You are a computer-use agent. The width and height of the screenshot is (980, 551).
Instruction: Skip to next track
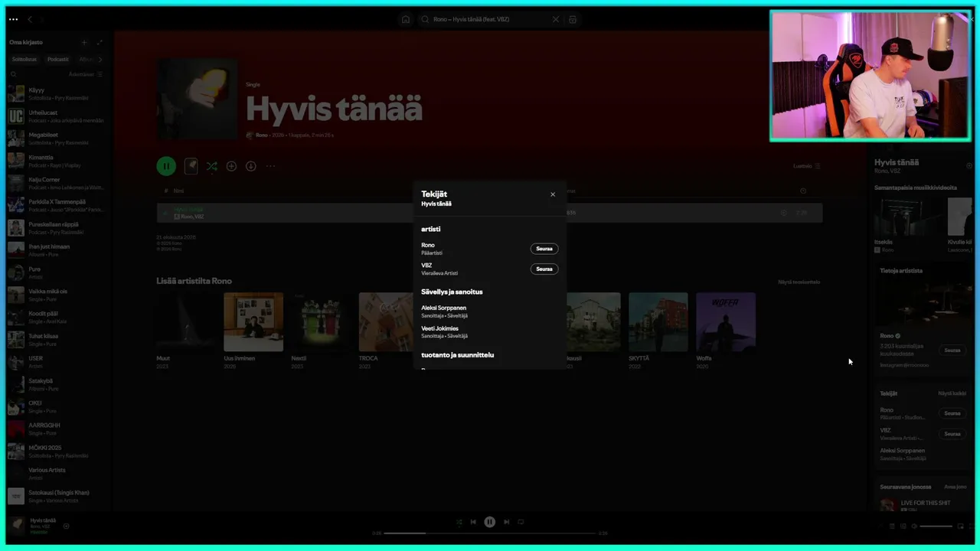tap(507, 522)
